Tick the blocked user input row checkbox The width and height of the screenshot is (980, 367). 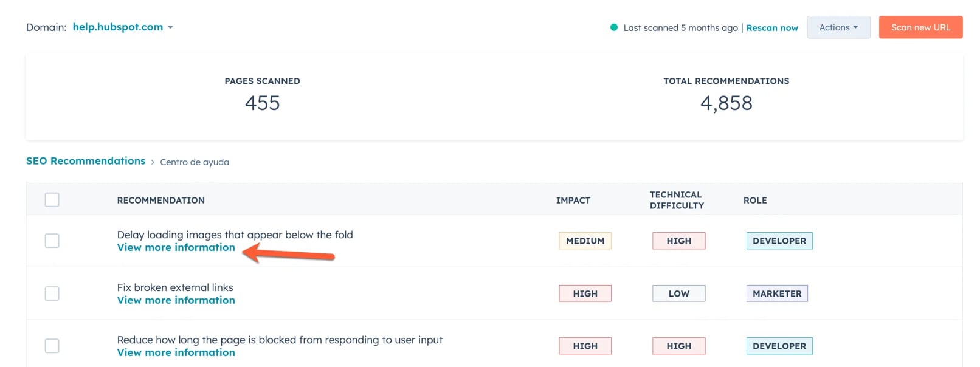coord(52,346)
